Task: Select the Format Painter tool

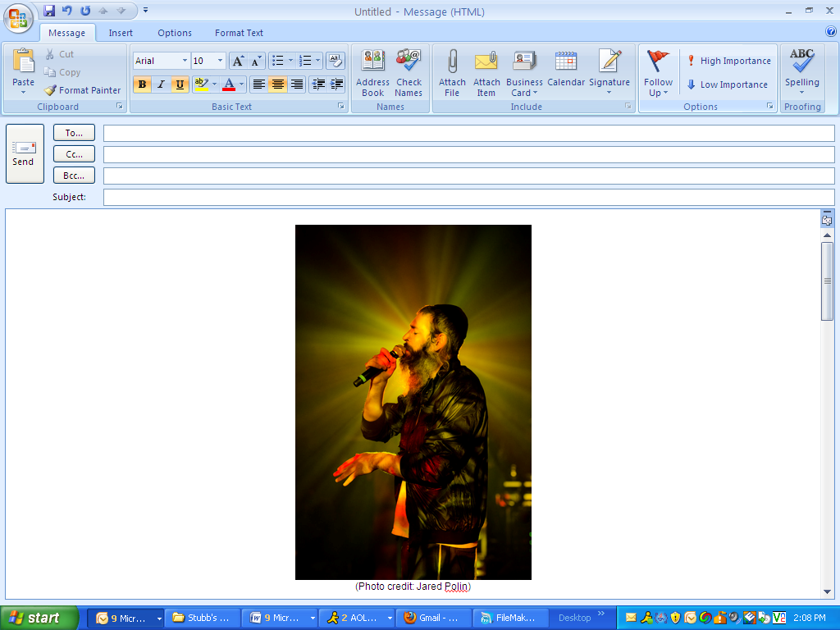Action: (x=82, y=90)
